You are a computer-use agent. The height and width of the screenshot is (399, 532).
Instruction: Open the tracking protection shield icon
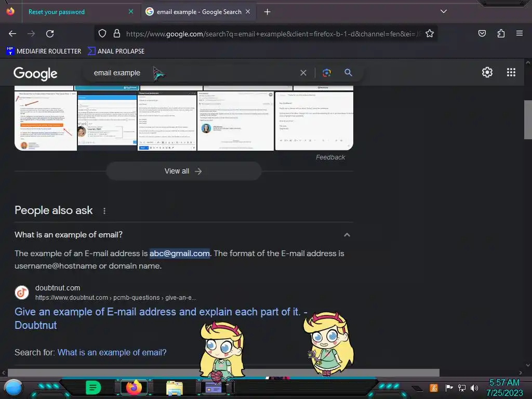tap(102, 33)
